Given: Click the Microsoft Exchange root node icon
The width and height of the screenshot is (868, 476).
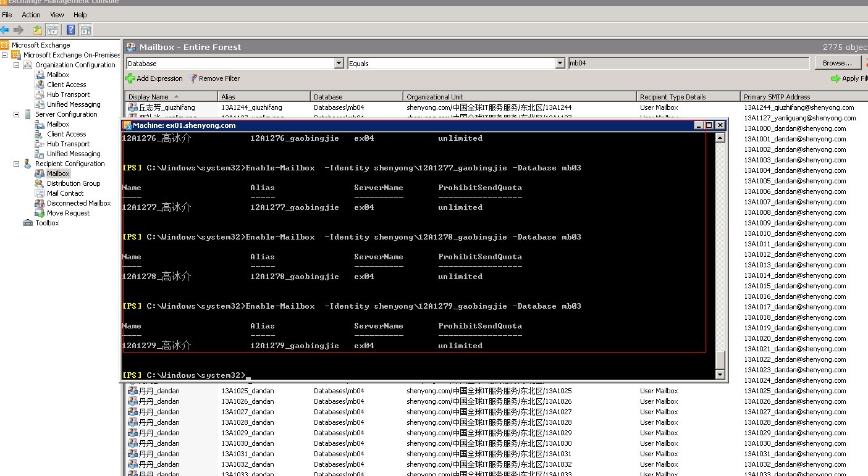Looking at the screenshot, I should click(5, 45).
